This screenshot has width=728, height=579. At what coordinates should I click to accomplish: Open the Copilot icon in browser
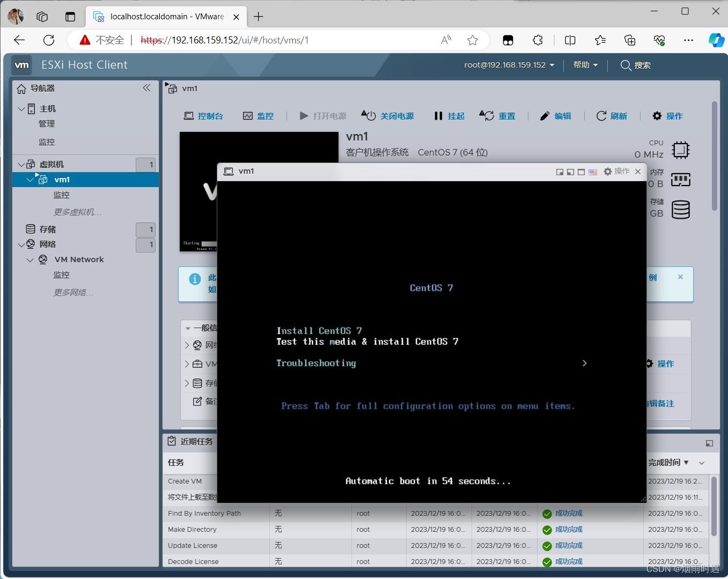pos(716,40)
